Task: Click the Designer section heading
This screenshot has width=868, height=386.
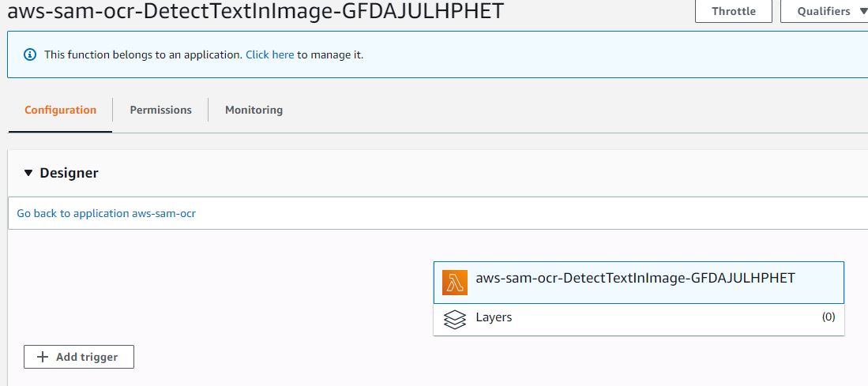Action: 70,173
